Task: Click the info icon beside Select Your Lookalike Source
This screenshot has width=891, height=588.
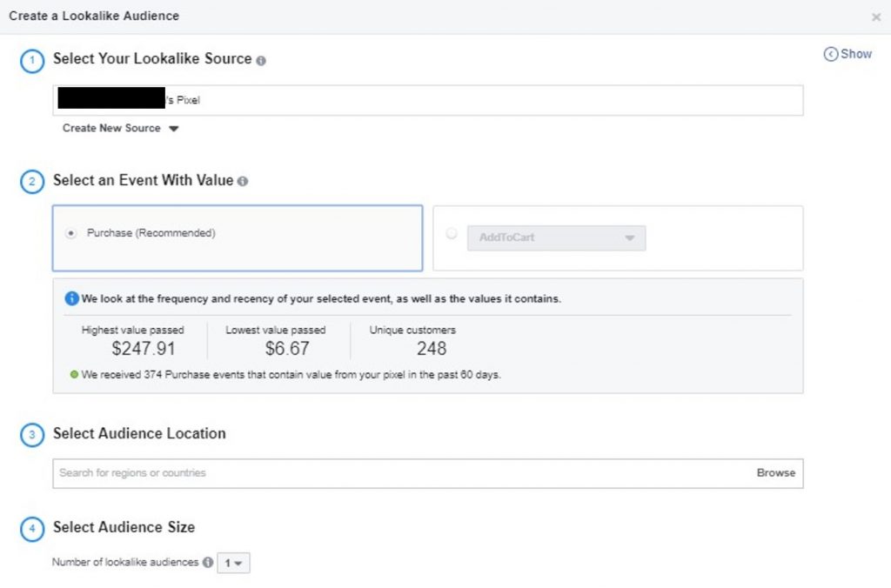Action: click(x=261, y=61)
